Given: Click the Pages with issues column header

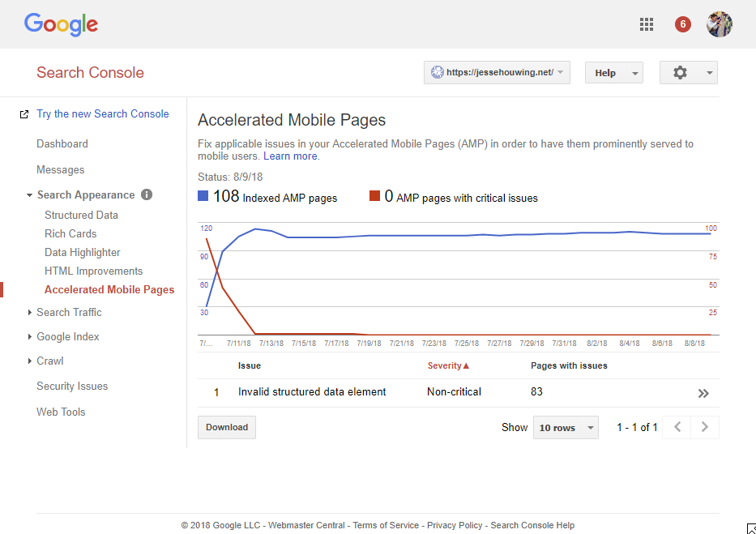Looking at the screenshot, I should 569,365.
